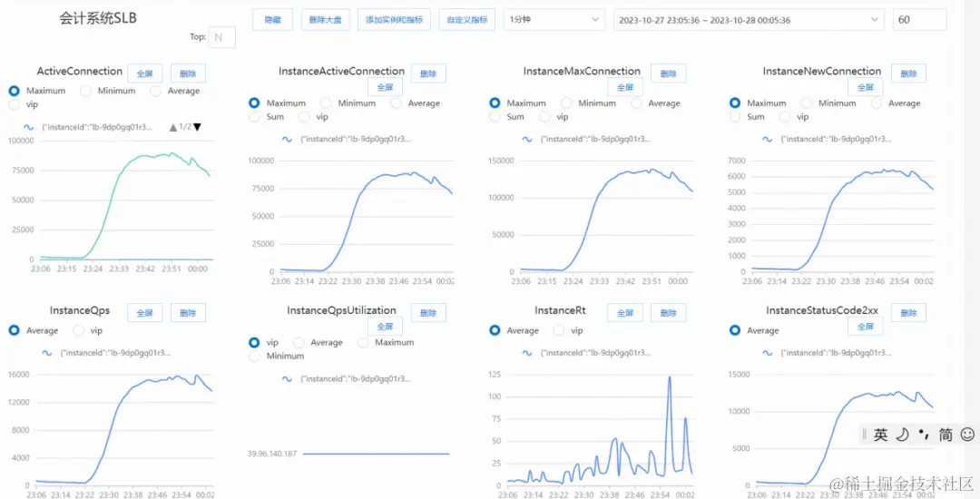Click 全屏 for InstanceStatusCode2xx chart
This screenshot has height=499, width=980.
click(x=865, y=326)
